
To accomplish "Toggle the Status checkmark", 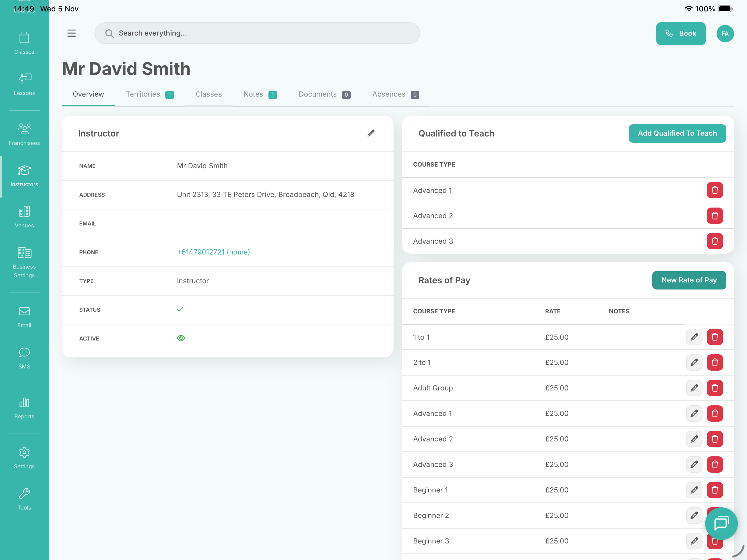I will (x=180, y=310).
